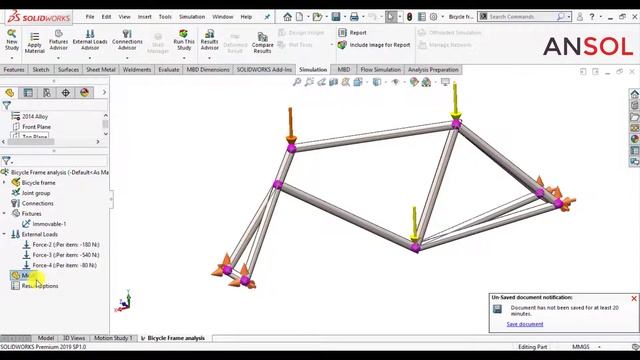Switch to the Weldments tab
This screenshot has width=640, height=360.
[x=137, y=70]
